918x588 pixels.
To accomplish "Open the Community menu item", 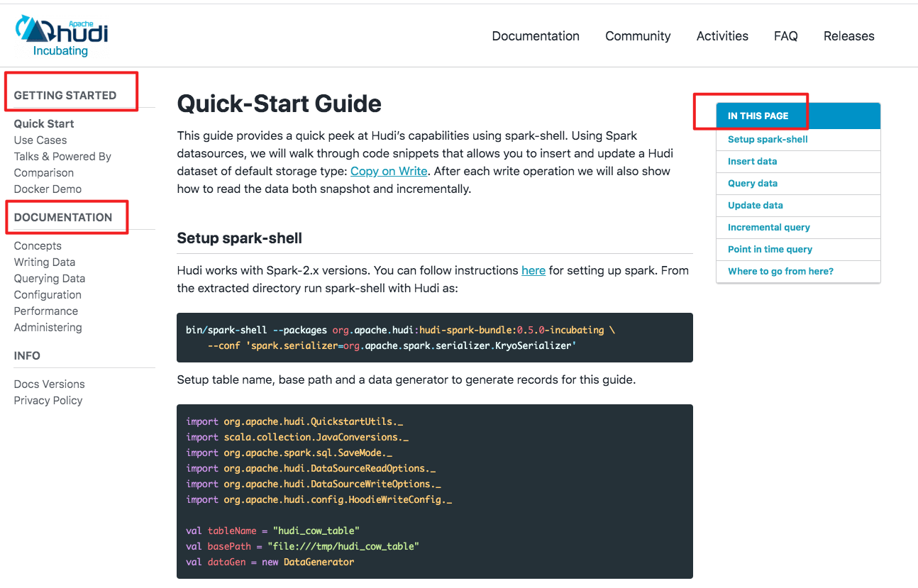I will click(638, 36).
